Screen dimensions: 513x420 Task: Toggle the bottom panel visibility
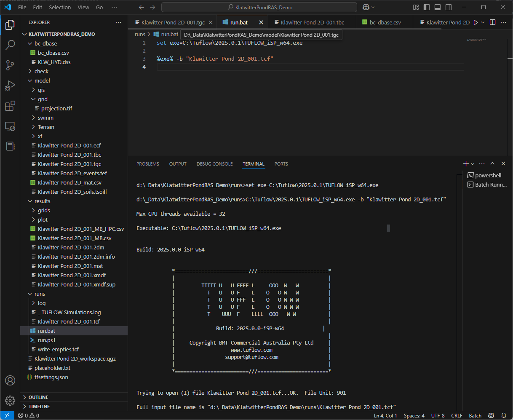[438, 7]
